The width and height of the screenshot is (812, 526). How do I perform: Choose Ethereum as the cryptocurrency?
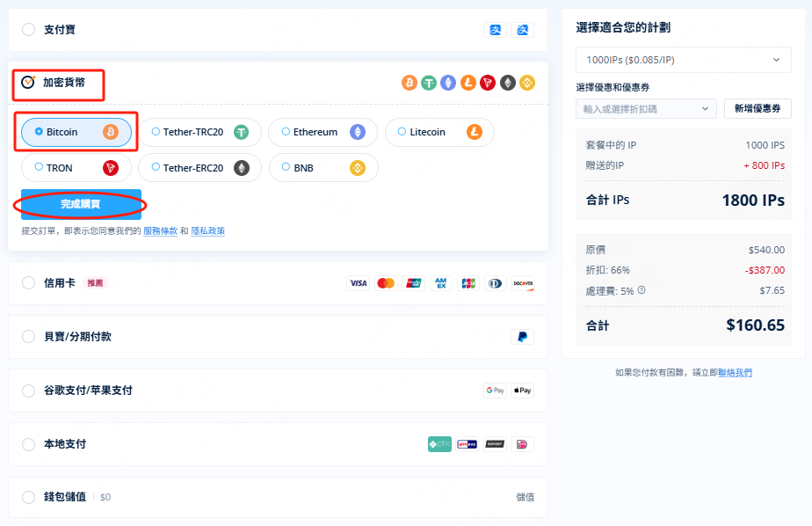323,132
